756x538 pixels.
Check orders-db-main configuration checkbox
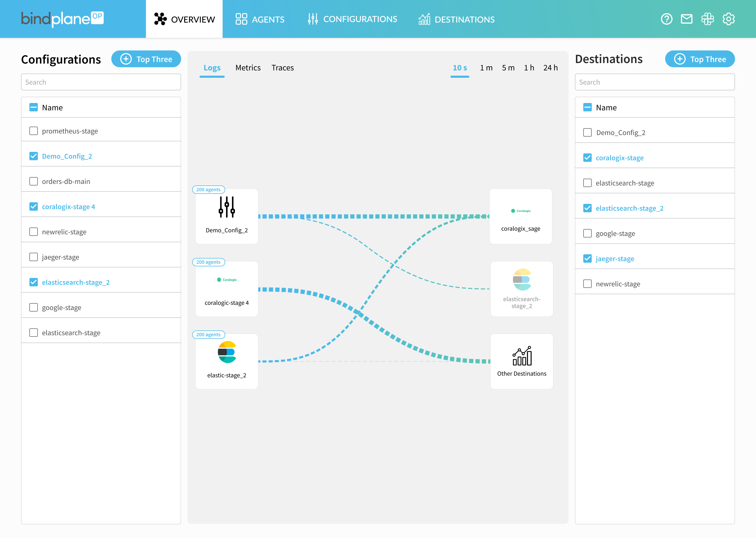pos(33,181)
